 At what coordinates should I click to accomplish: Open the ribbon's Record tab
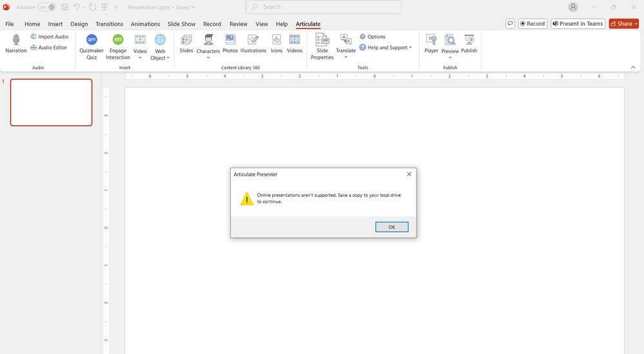pos(212,24)
